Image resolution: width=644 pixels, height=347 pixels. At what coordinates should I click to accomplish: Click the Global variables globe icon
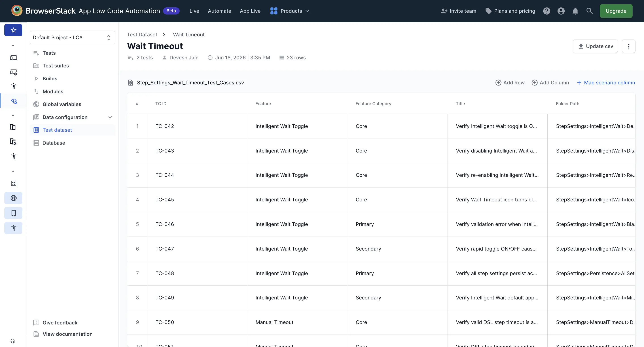pos(36,104)
